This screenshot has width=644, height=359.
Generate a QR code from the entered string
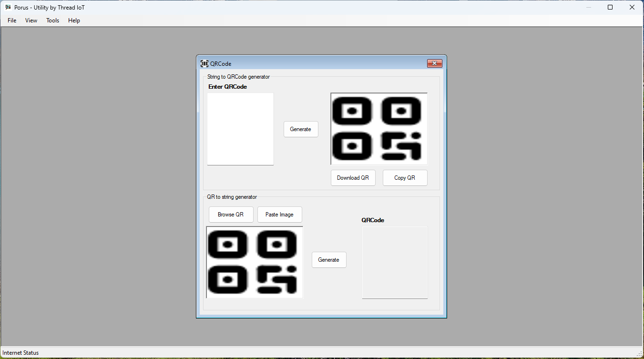(x=301, y=129)
